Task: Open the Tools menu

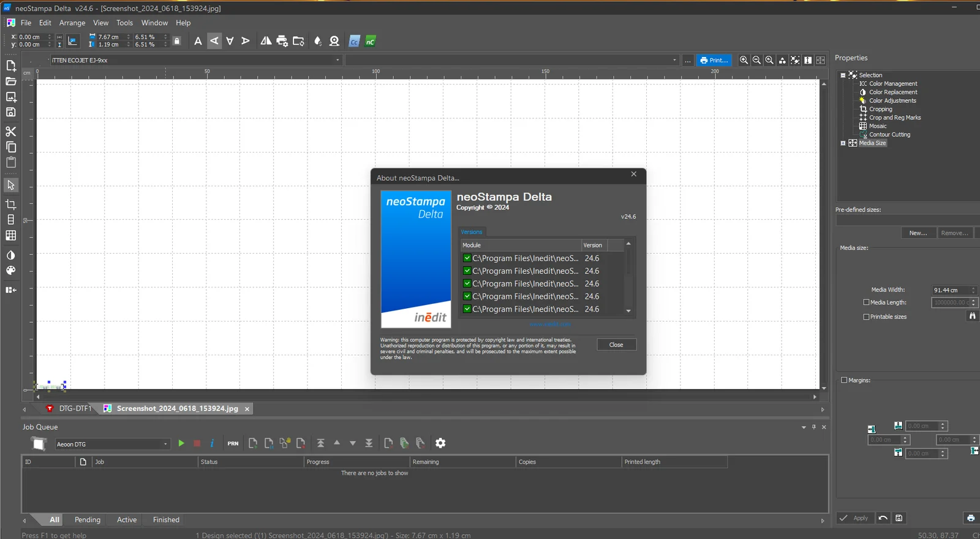Action: tap(124, 23)
